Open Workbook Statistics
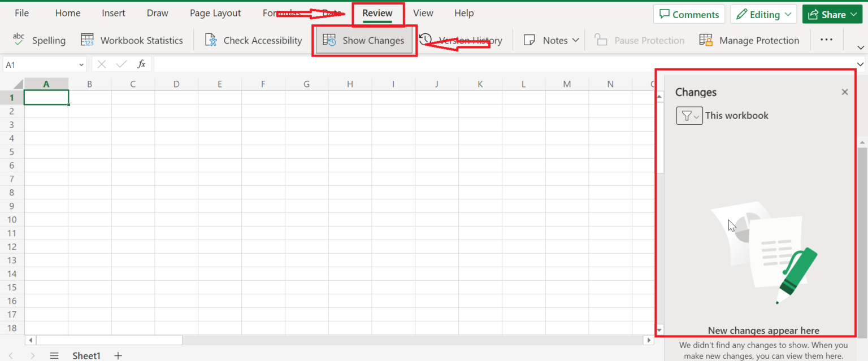Image resolution: width=868 pixels, height=361 pixels. click(x=132, y=40)
